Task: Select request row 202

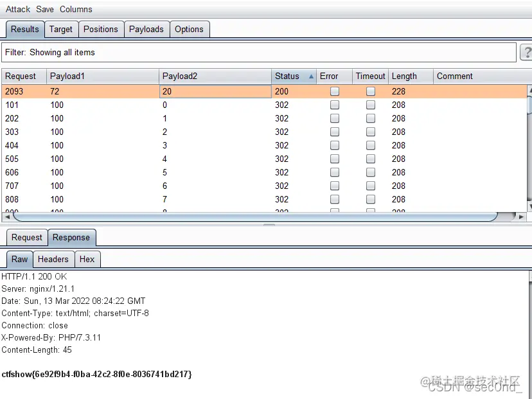Action: 264,118
